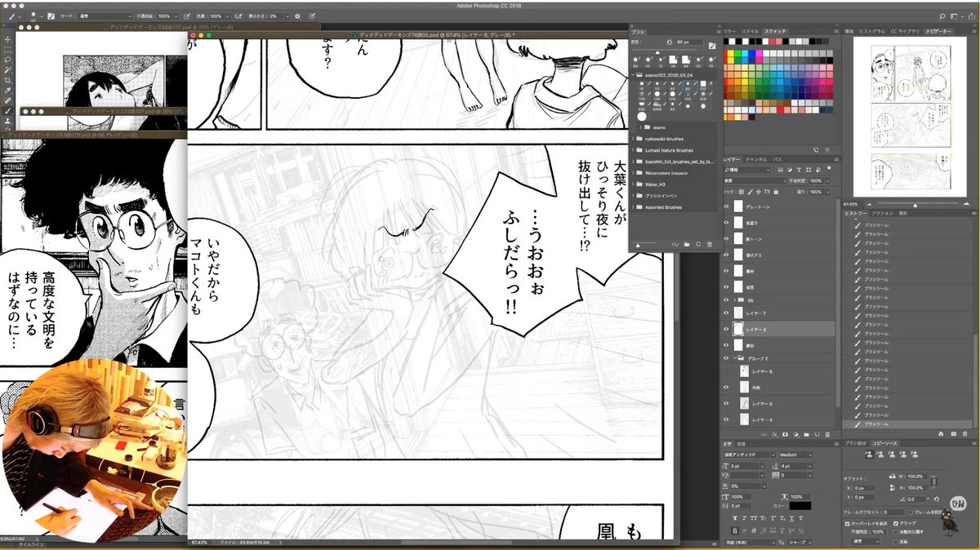Switch to ブラシ設定 tab
The image size is (980, 550).
pyautogui.click(x=857, y=443)
